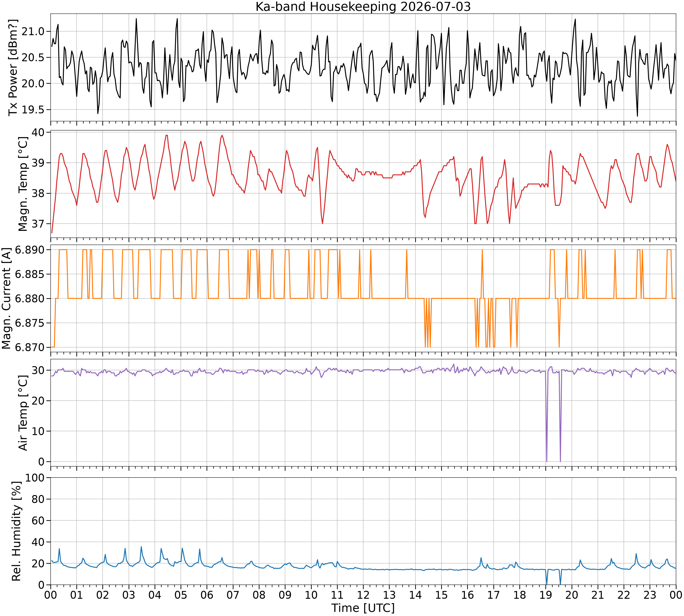This screenshot has height=616, width=684.
Task: Select the 06 hour tick label
Action: 207,595
